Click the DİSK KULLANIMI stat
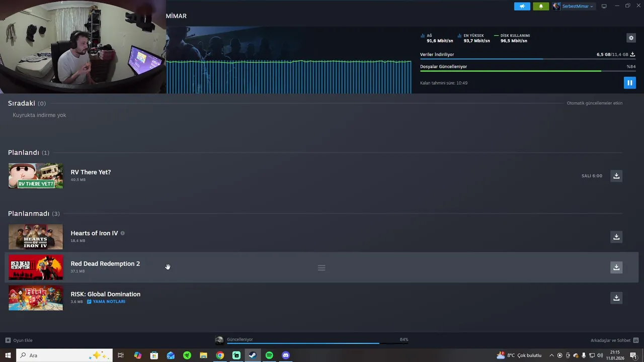644x362 pixels. pyautogui.click(x=512, y=38)
